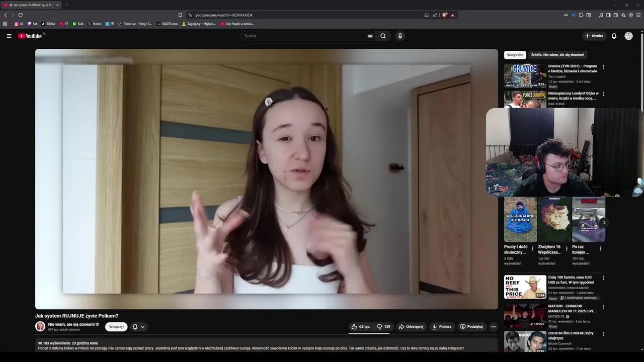Open the Nie wiem, ale się dowiem! channel avatar
644x362 pixels.
40,326
